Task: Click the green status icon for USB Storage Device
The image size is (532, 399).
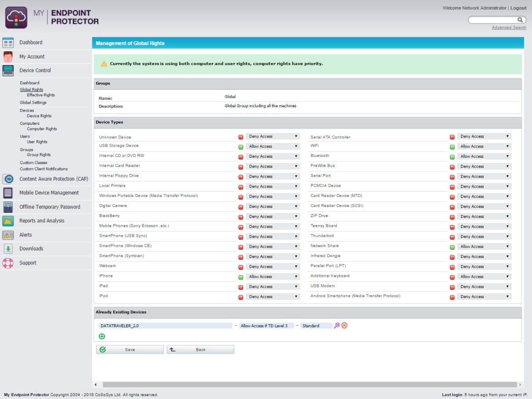Action: tap(241, 147)
